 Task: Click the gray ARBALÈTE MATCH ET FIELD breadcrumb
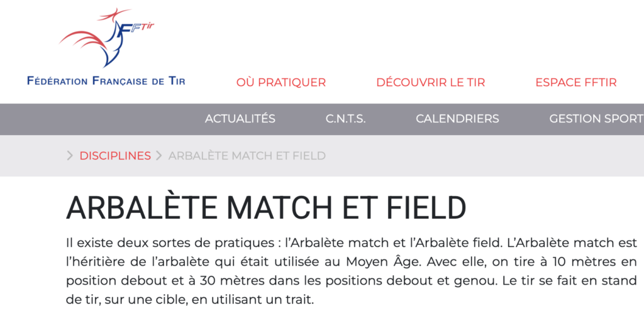[247, 156]
